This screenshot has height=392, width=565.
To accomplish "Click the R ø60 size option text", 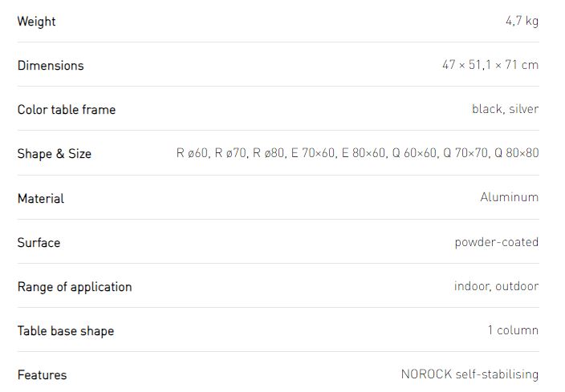I will click(x=192, y=153).
